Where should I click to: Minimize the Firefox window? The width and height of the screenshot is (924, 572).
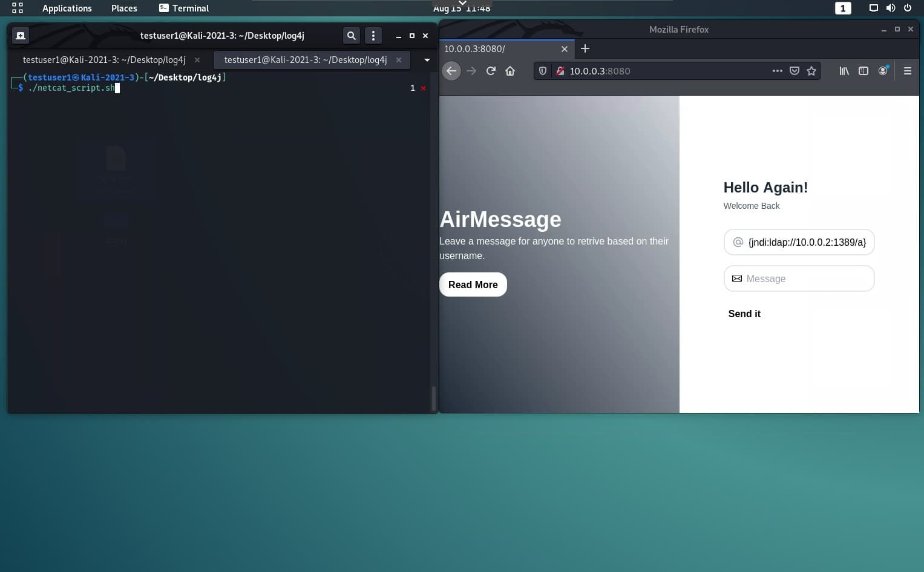tap(884, 29)
